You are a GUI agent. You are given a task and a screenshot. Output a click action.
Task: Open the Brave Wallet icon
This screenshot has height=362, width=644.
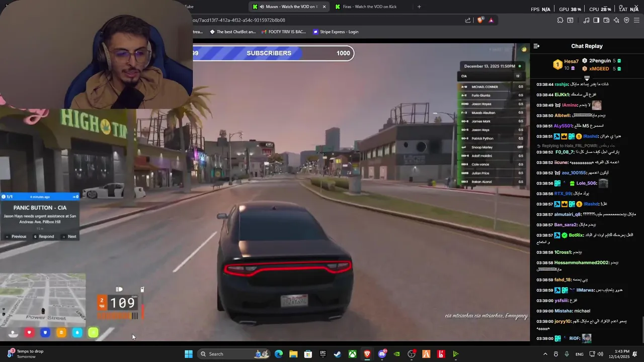606,20
